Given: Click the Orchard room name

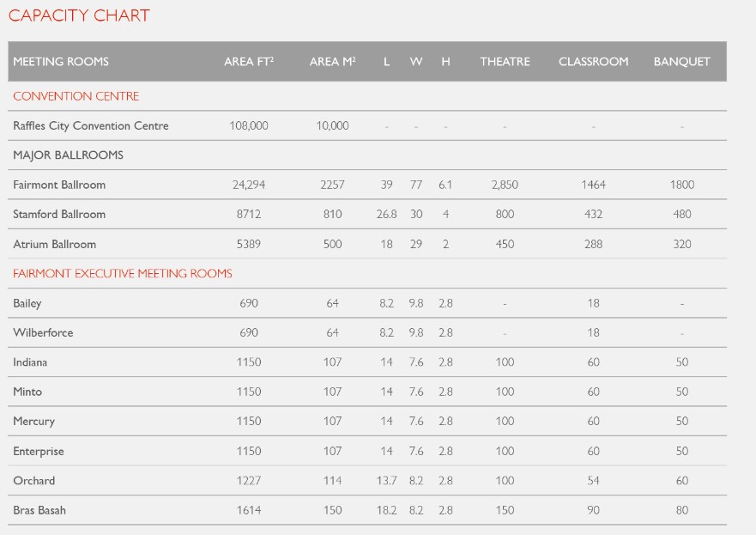Looking at the screenshot, I should (34, 480).
